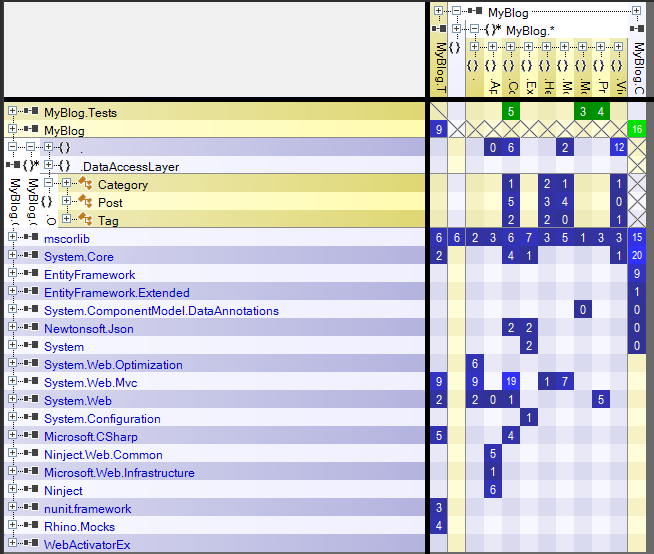
Task: Expand the WebActivatorEx row
Action: [13, 542]
